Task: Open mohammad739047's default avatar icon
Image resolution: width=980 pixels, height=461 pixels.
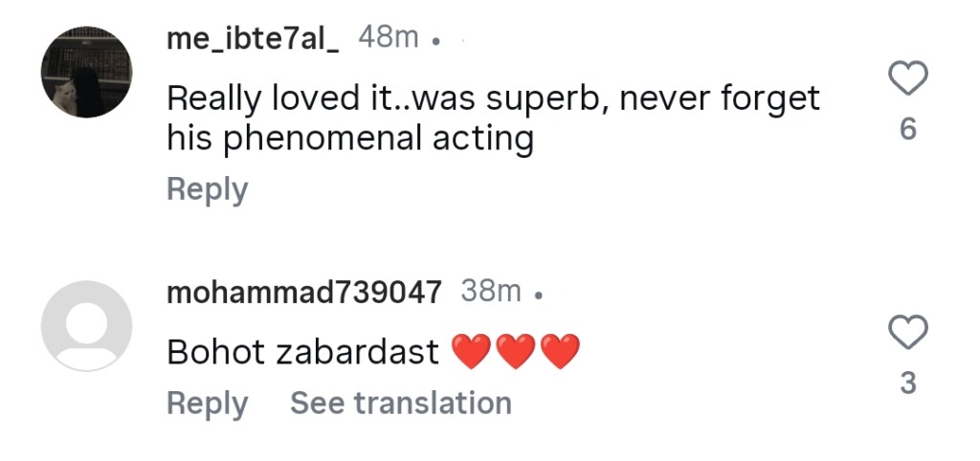Action: pos(86,325)
